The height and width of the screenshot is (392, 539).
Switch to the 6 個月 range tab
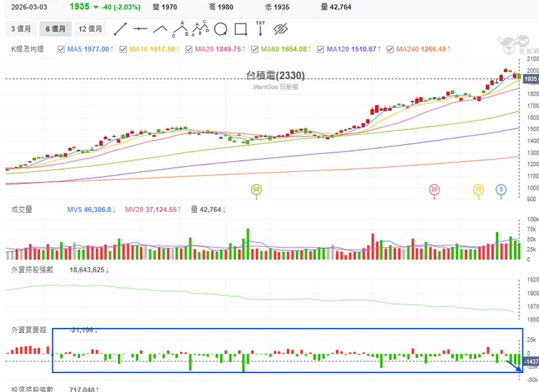pos(55,29)
